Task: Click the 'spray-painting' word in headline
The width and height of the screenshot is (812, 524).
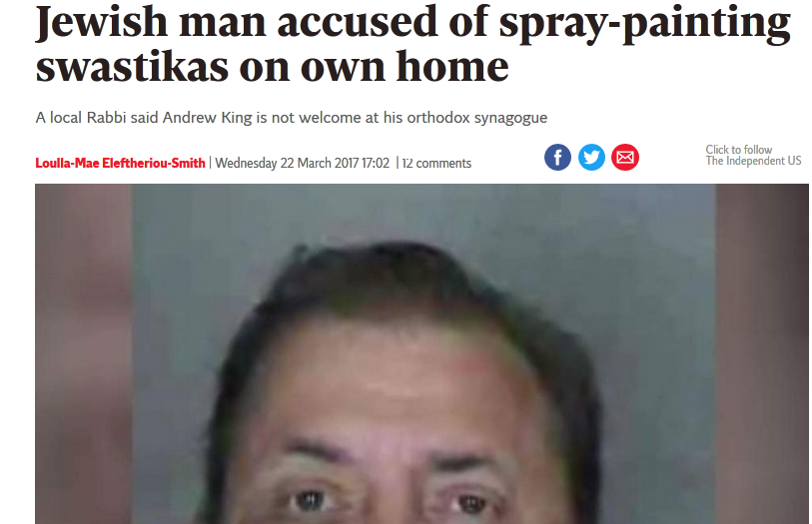Action: 645,25
